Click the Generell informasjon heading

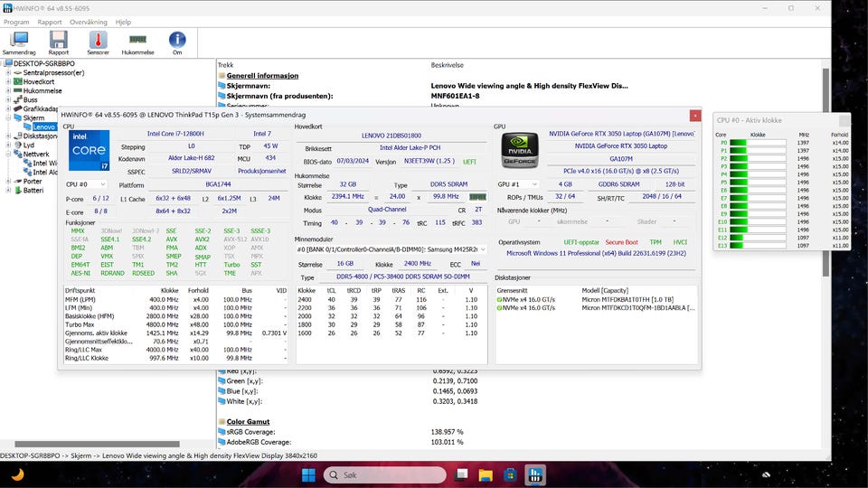tap(262, 76)
